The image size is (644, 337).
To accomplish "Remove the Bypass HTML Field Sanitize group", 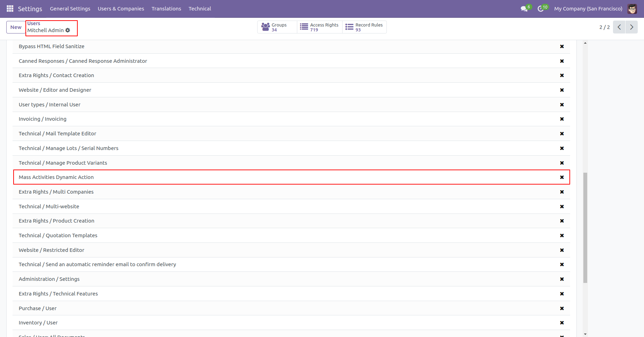I will [562, 46].
